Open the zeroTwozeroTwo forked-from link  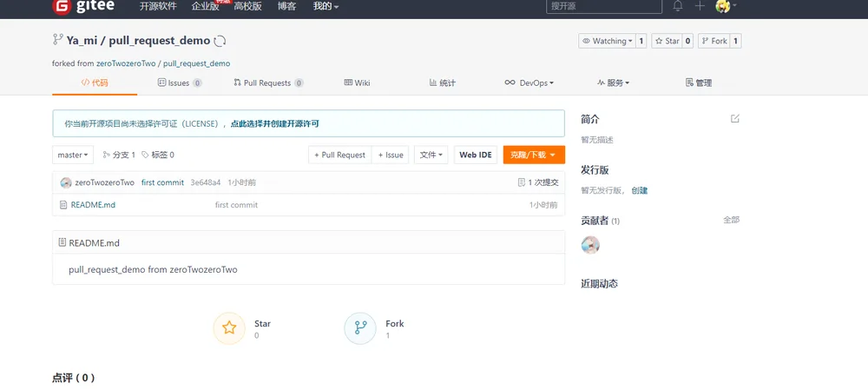click(x=126, y=63)
